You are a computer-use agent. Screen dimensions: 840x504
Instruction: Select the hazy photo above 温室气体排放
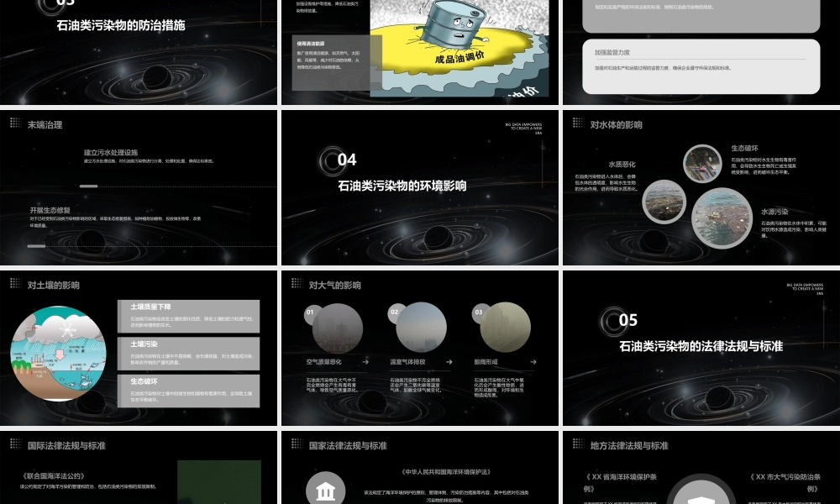tap(422, 328)
